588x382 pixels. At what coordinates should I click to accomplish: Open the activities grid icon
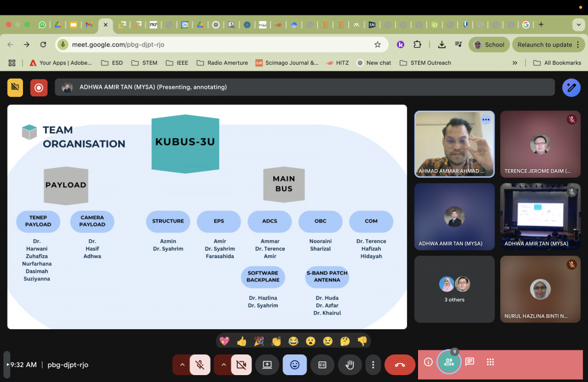(490, 362)
